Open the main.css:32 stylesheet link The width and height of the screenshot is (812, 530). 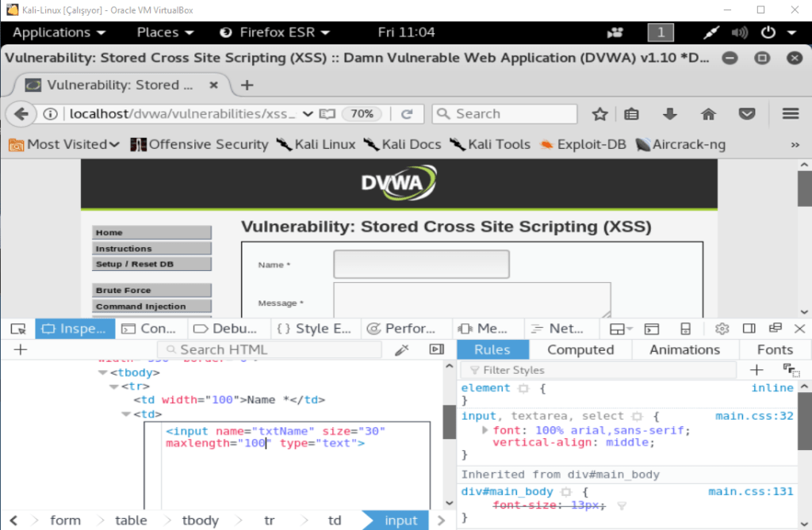coord(753,416)
